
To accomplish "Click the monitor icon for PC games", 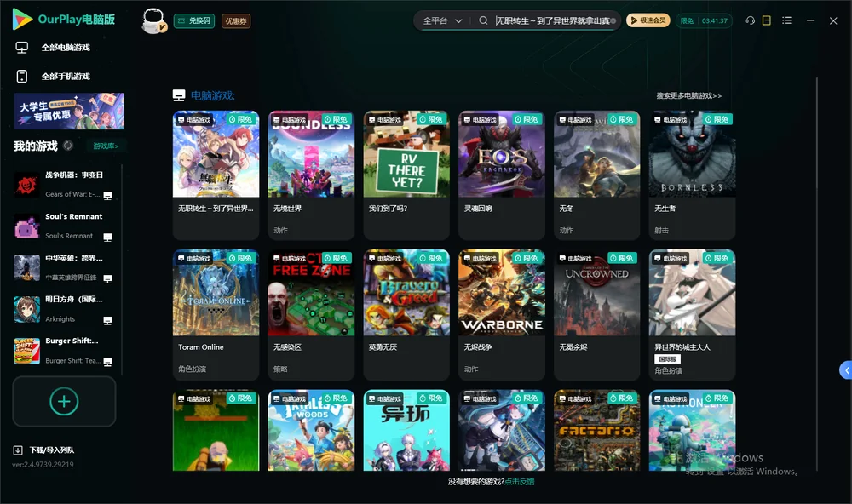I will coord(22,48).
